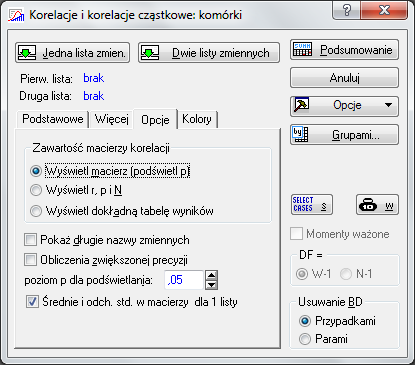The height and width of the screenshot is (365, 415).
Task: Switch to the Więcej tab
Action: [112, 119]
